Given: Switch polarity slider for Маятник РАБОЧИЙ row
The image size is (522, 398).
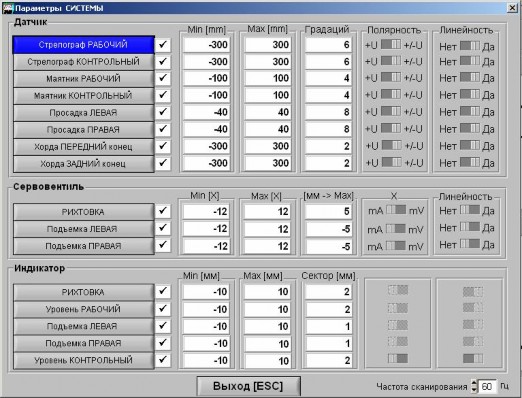Looking at the screenshot, I should click(x=391, y=77).
